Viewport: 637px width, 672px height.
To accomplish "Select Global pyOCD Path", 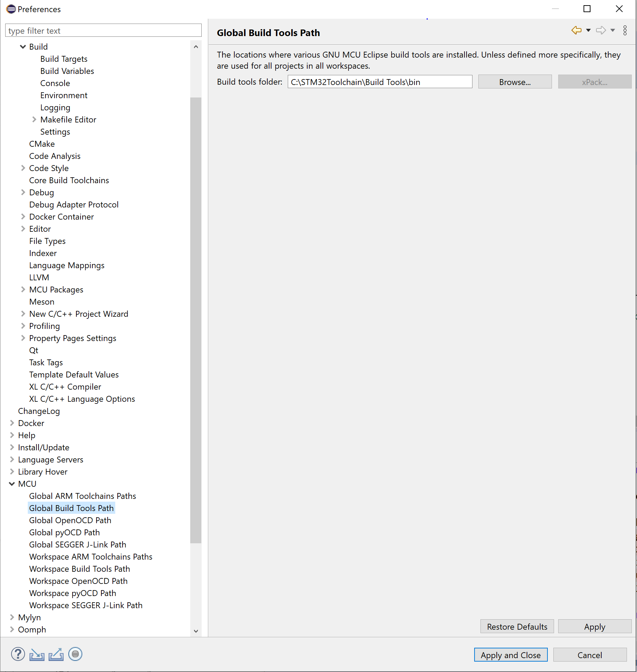I will pyautogui.click(x=65, y=532).
